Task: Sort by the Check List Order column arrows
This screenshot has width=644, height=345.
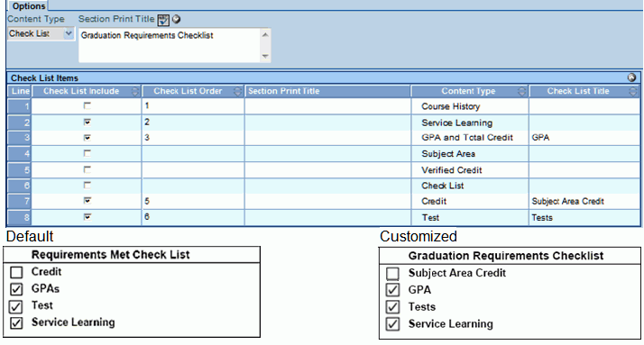Action: 237,91
